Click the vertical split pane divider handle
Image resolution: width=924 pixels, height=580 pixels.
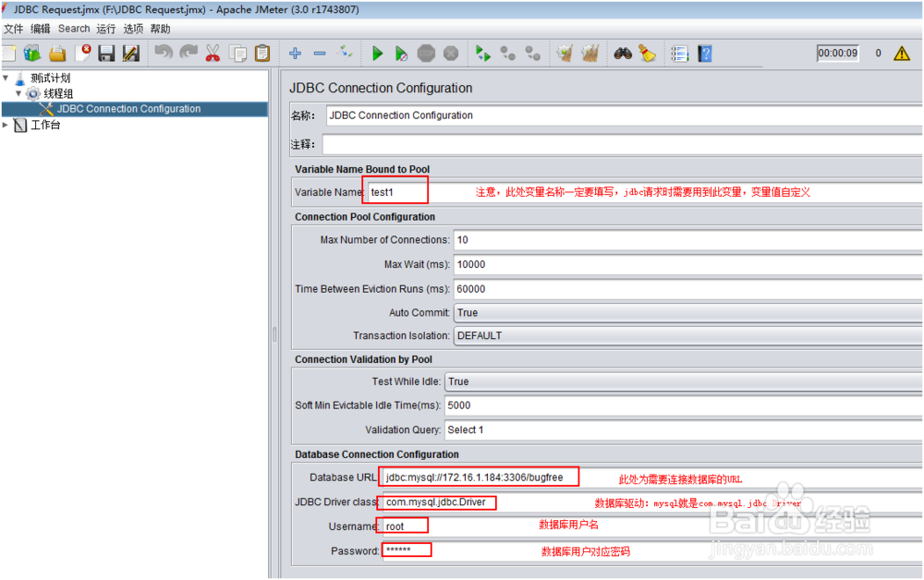(274, 333)
